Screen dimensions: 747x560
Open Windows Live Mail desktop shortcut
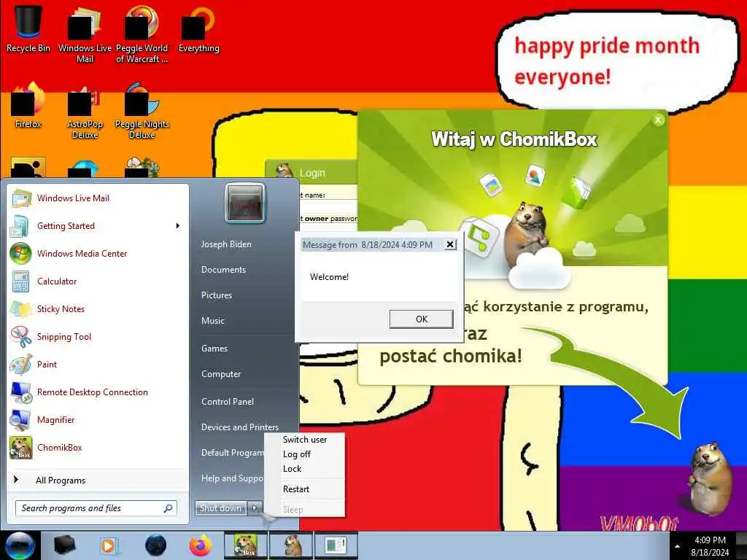click(85, 36)
